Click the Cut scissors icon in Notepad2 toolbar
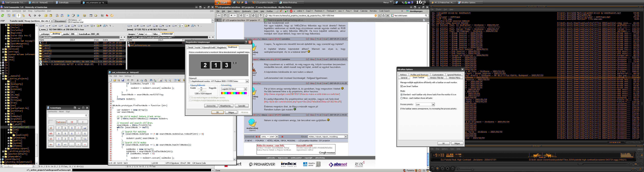Viewport: 644px width, 172px height. click(x=138, y=80)
